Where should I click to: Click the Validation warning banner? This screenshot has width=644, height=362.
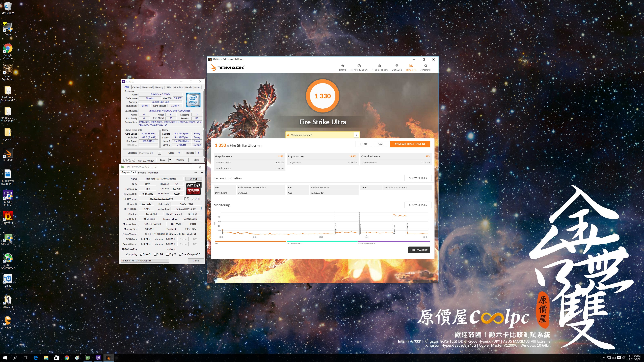[x=323, y=135]
